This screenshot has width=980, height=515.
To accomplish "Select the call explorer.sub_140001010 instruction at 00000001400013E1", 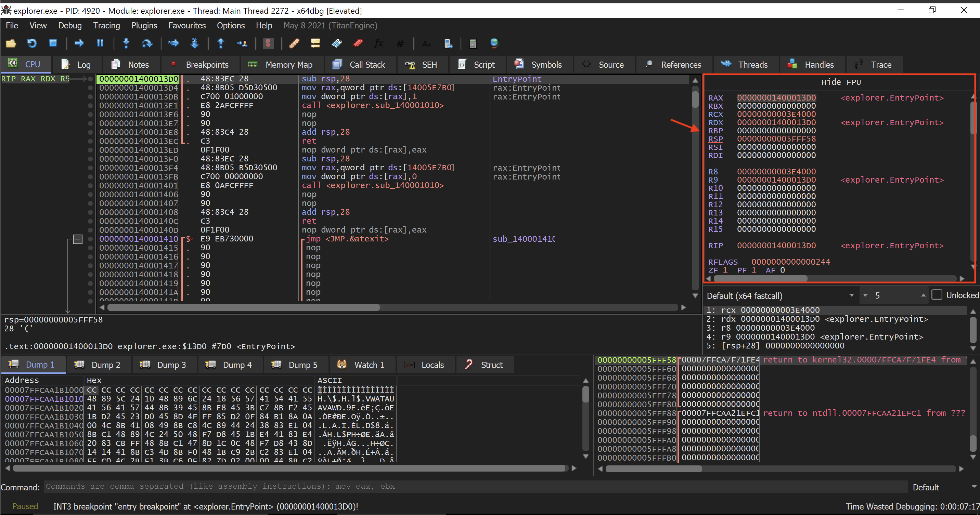I will [x=373, y=105].
